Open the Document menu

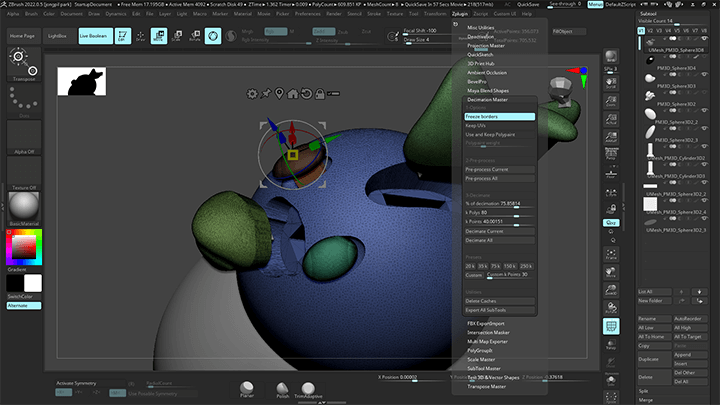[x=72, y=14]
